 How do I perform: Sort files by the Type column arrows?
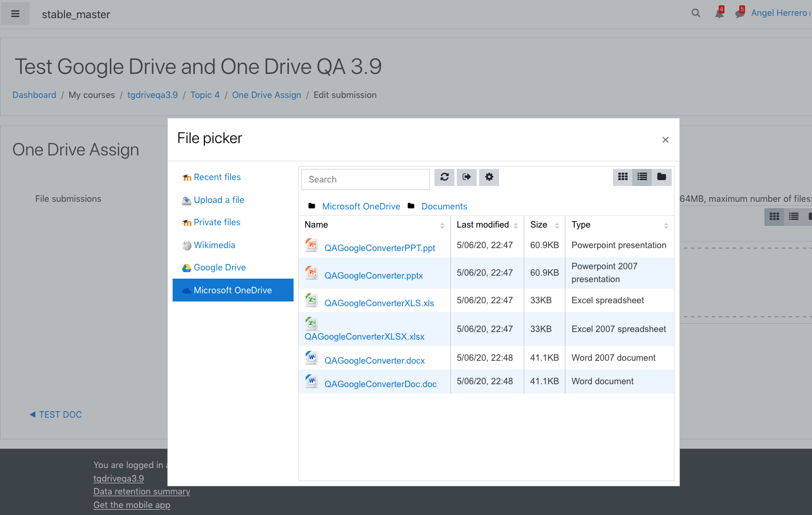666,226
